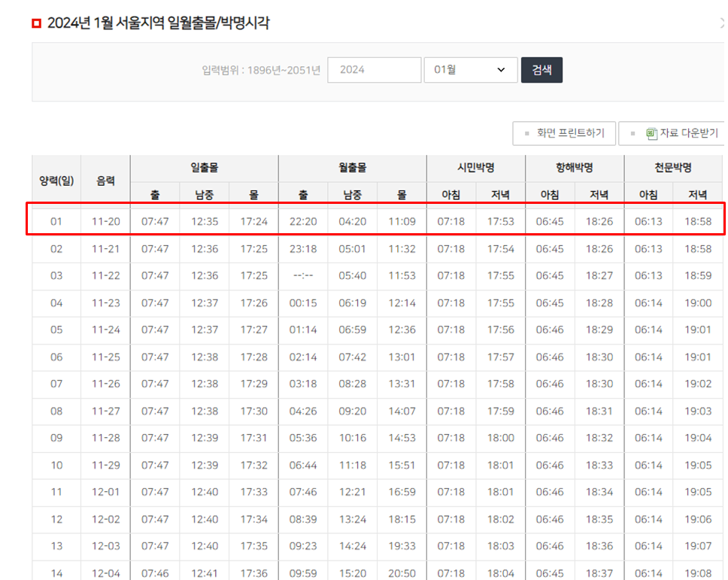Select moonrise cell 09:23

(303, 546)
